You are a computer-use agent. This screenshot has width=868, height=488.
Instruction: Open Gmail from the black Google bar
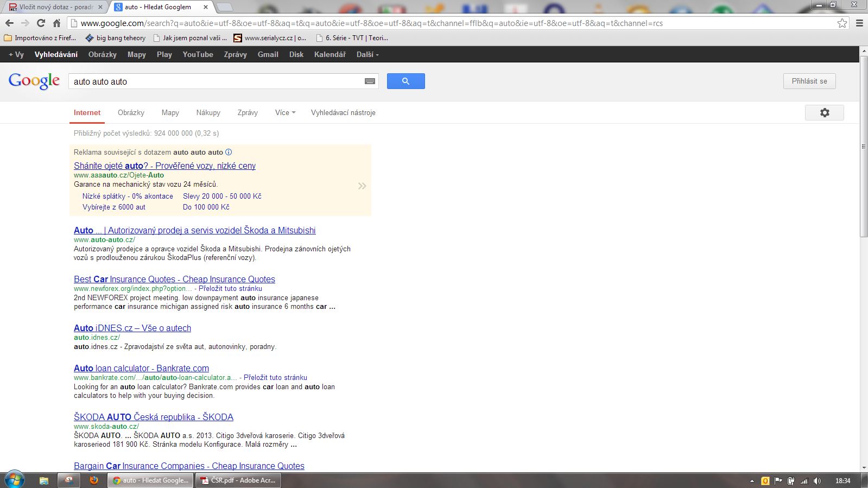[268, 55]
